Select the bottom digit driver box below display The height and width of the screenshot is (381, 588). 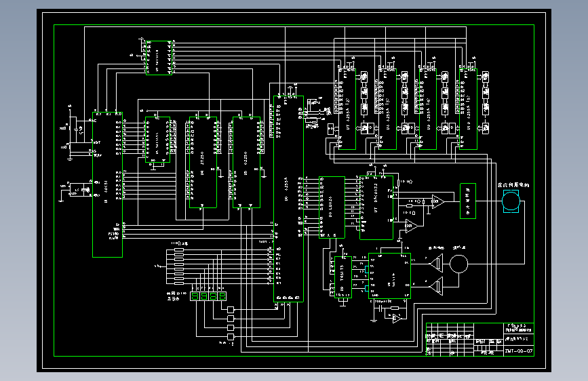(x=231, y=337)
